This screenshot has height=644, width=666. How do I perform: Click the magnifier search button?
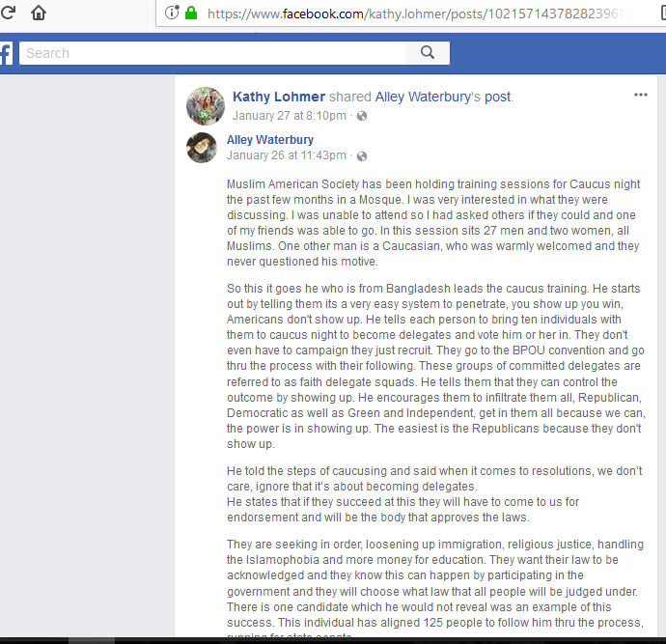[x=428, y=53]
